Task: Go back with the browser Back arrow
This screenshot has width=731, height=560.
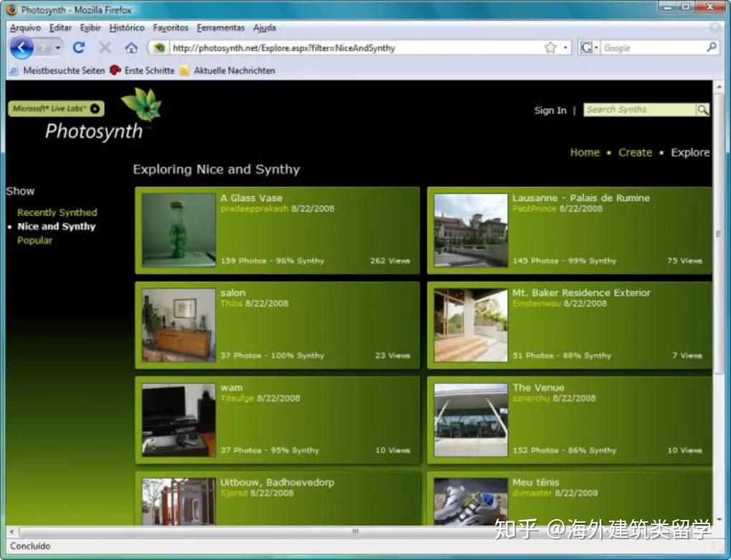Action: pyautogui.click(x=21, y=47)
